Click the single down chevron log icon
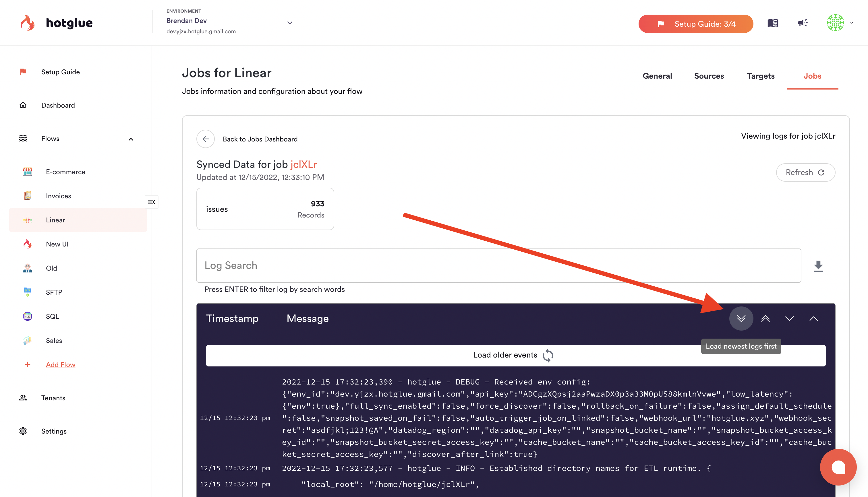Viewport: 868px width, 497px height. pos(789,319)
